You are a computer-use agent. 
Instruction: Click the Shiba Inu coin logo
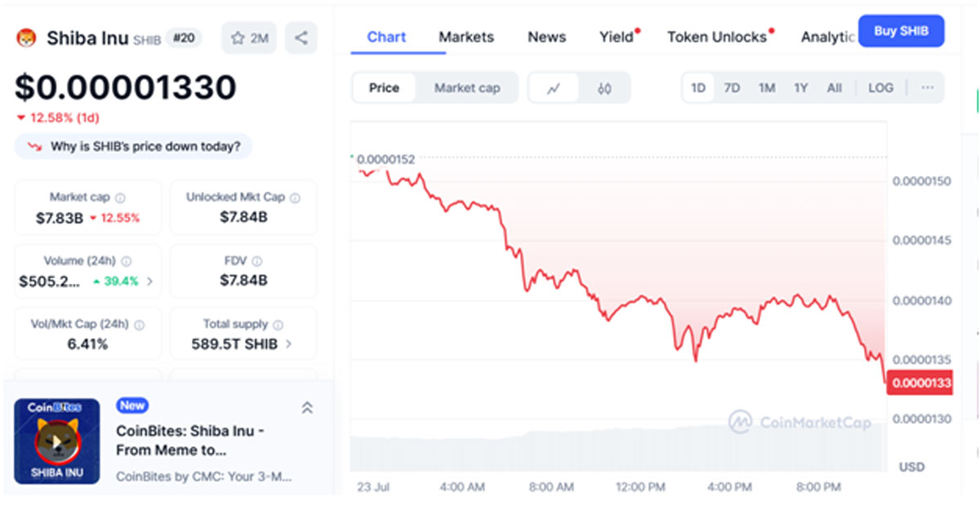pyautogui.click(x=27, y=38)
